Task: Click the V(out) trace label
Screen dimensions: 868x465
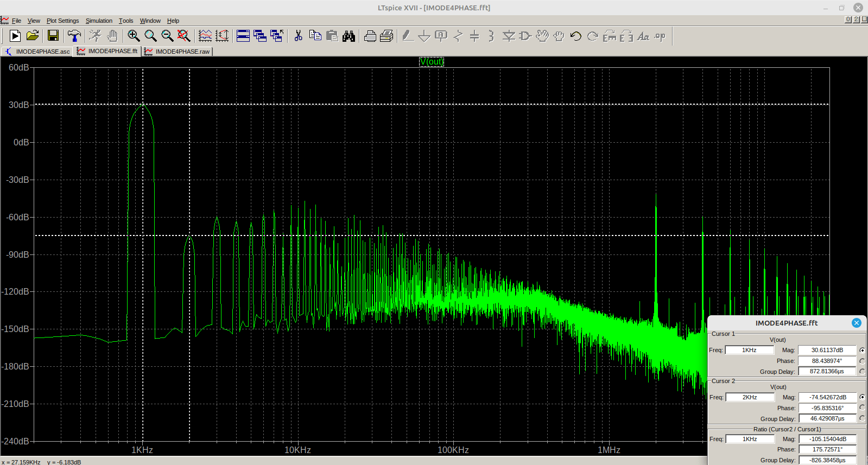Action: pos(432,62)
